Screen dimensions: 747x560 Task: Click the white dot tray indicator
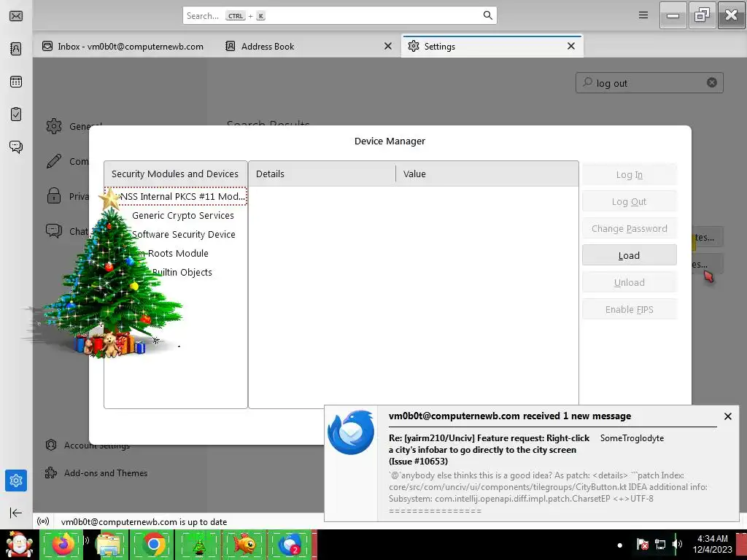tap(619, 545)
